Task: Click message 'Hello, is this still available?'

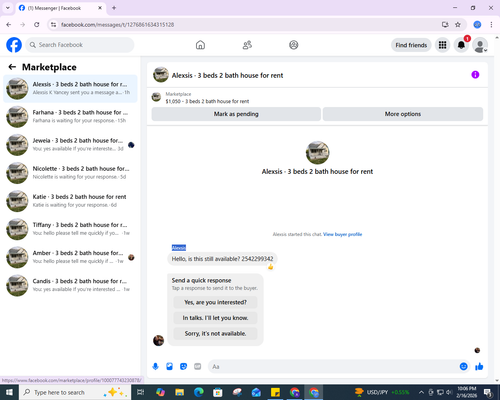Action: [222, 259]
